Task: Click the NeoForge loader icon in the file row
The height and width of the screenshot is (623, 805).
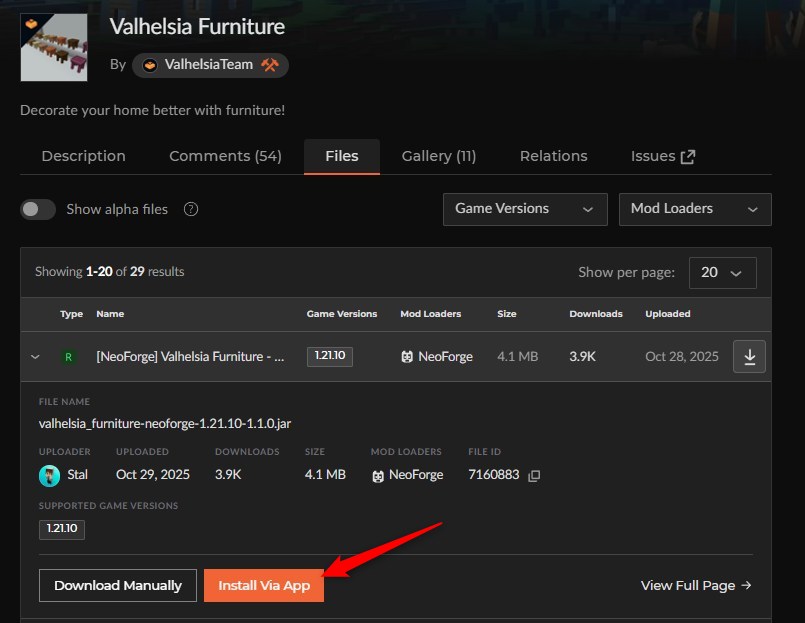Action: pos(407,356)
